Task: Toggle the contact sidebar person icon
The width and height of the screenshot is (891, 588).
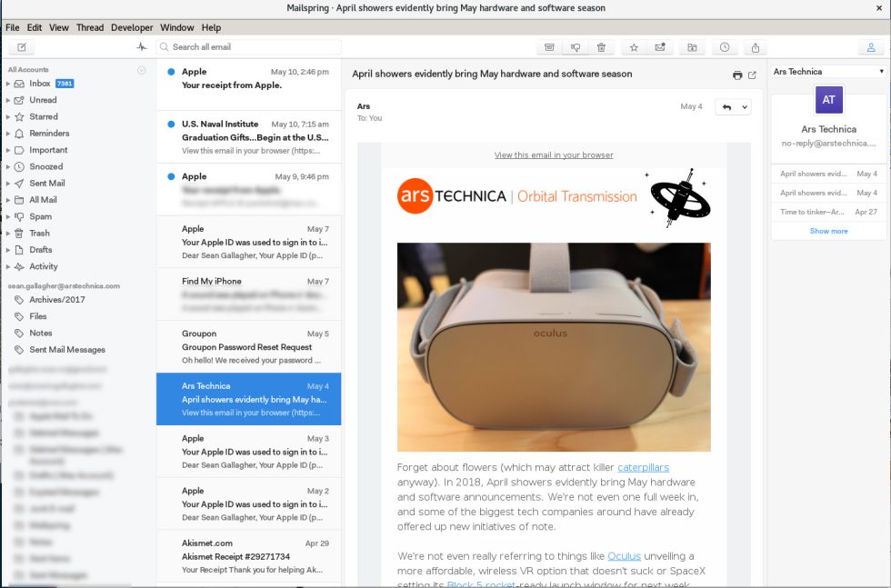Action: tap(871, 47)
